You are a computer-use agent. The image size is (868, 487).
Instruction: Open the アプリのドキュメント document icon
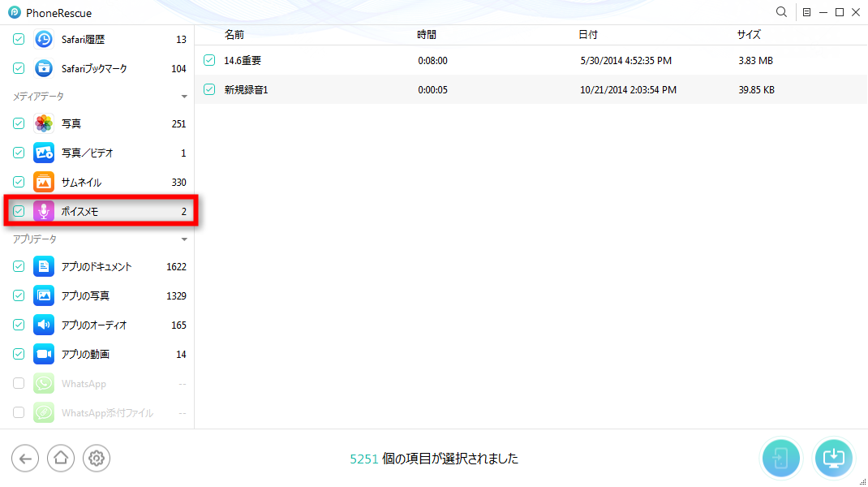[44, 266]
